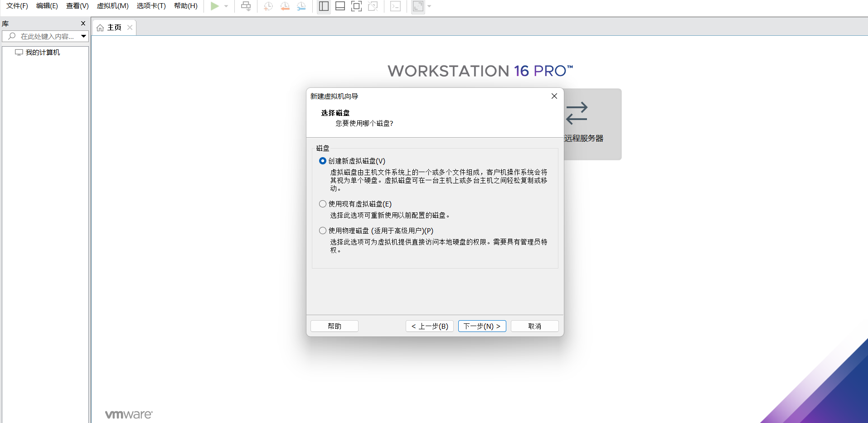Click the 取消 cancel button

click(535, 326)
